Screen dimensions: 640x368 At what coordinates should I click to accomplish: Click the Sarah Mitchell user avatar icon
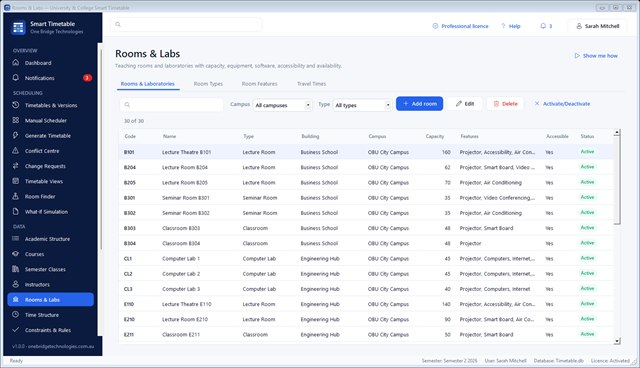[579, 26]
